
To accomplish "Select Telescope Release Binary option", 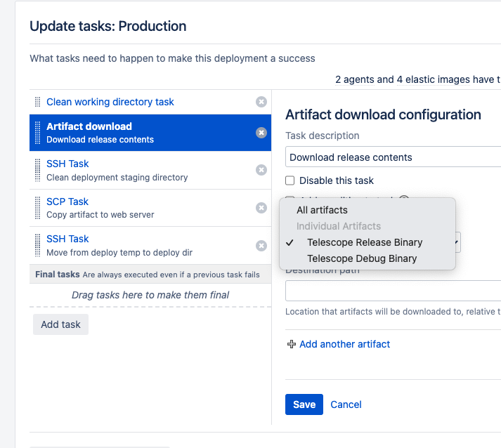I will (365, 242).
